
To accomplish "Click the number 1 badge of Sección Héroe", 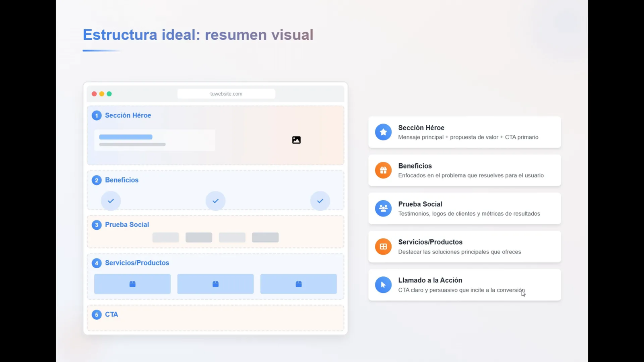I will tap(97, 115).
